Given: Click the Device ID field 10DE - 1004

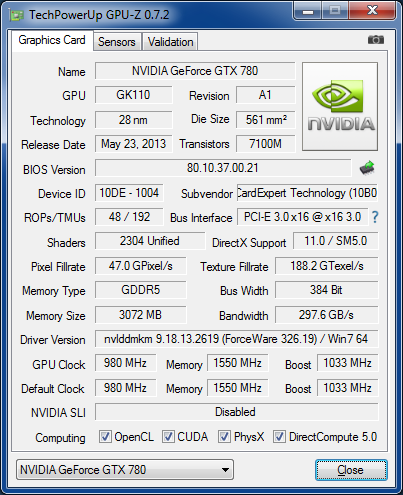Looking at the screenshot, I should click(129, 193).
